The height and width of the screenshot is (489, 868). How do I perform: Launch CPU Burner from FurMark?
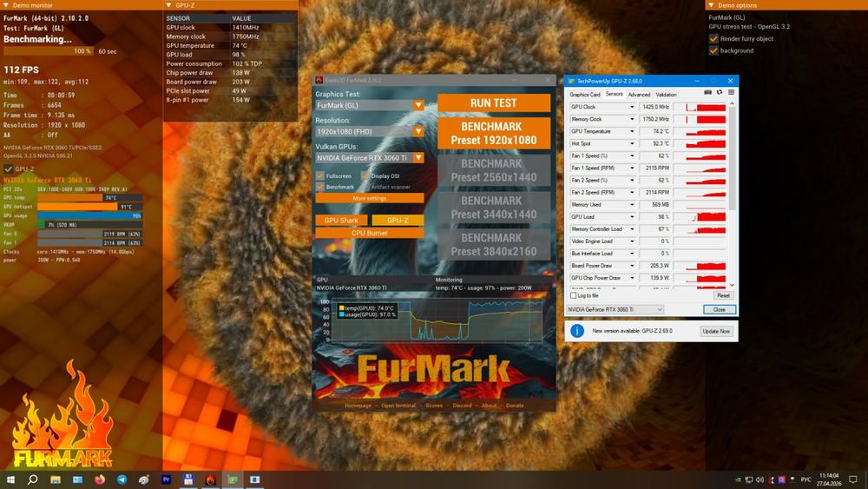(x=370, y=233)
